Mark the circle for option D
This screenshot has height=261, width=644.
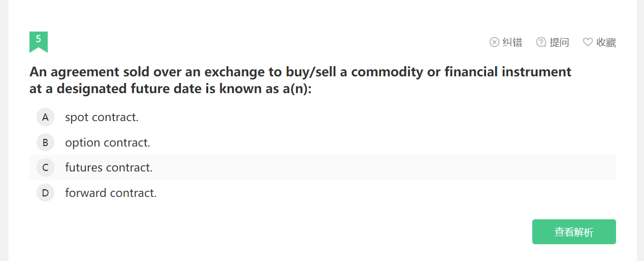(45, 193)
